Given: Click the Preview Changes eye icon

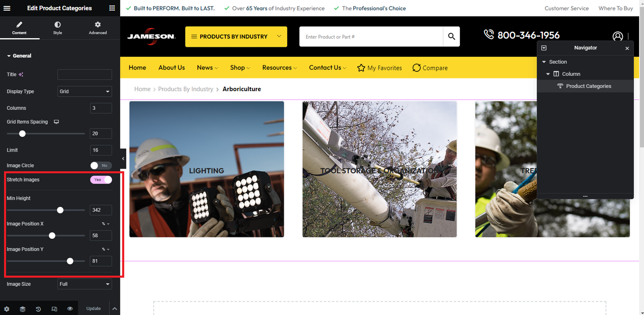Looking at the screenshot, I should [x=70, y=309].
